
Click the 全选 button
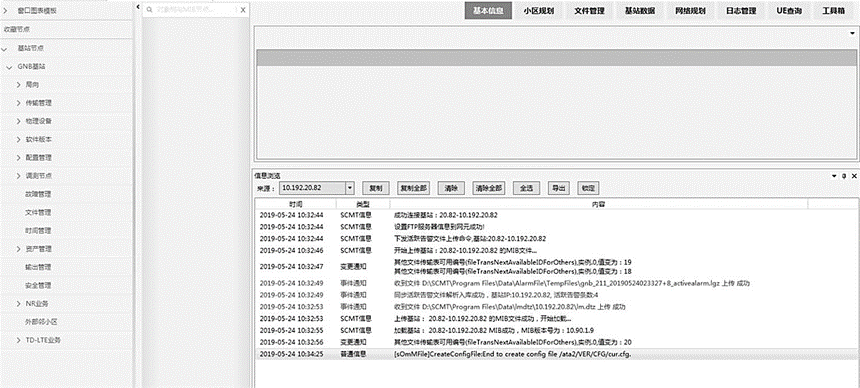(x=527, y=188)
